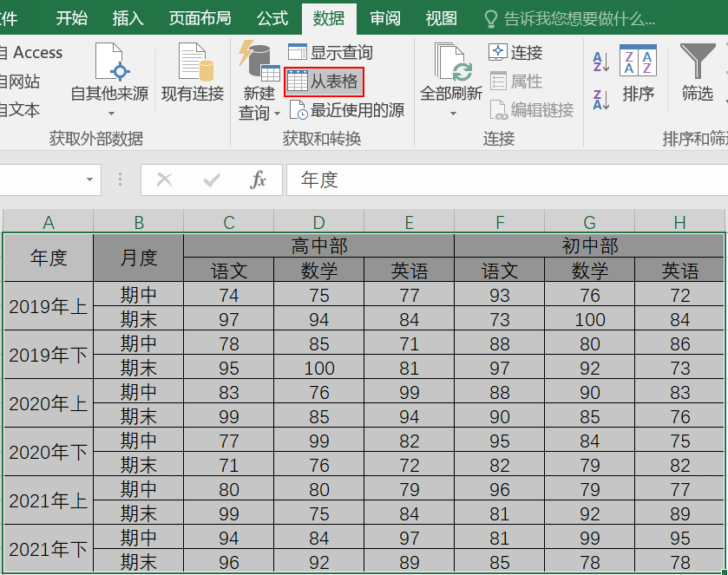Click 现有连接 (Existing Connections)
The image size is (728, 575).
193,72
